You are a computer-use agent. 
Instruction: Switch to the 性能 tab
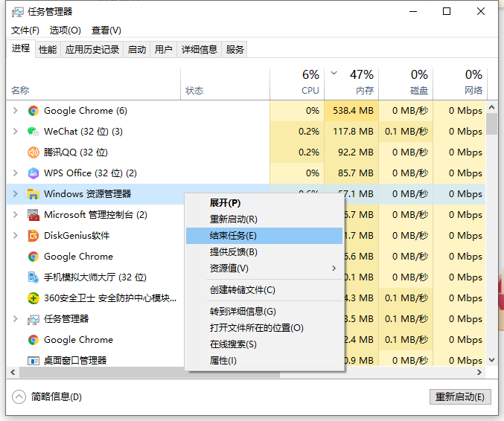click(x=48, y=50)
